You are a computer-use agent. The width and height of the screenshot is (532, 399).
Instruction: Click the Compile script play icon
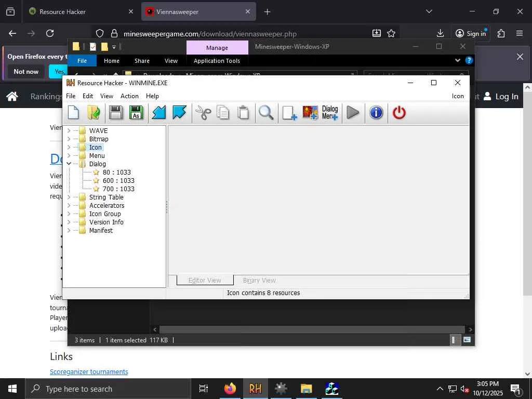353,113
